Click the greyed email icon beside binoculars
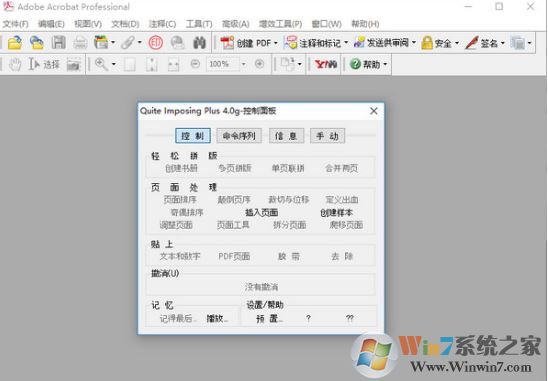 coord(178,43)
